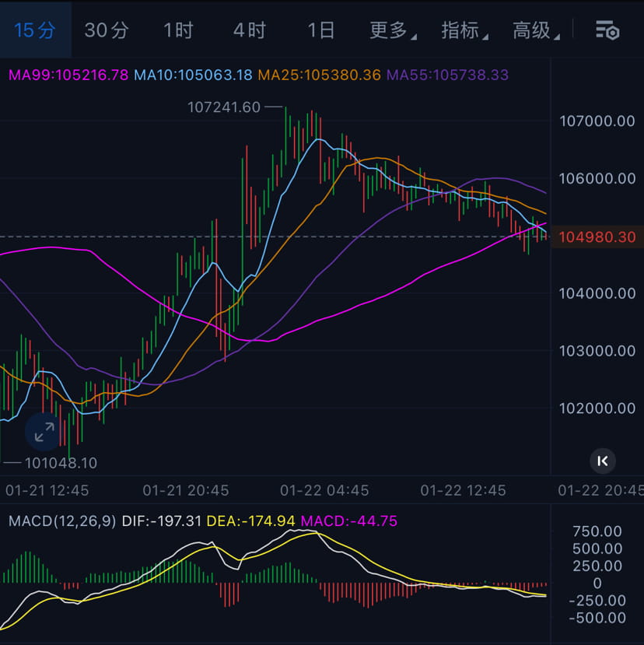Switch to the 1时 timeframe
This screenshot has height=645, width=644.
pos(178,30)
